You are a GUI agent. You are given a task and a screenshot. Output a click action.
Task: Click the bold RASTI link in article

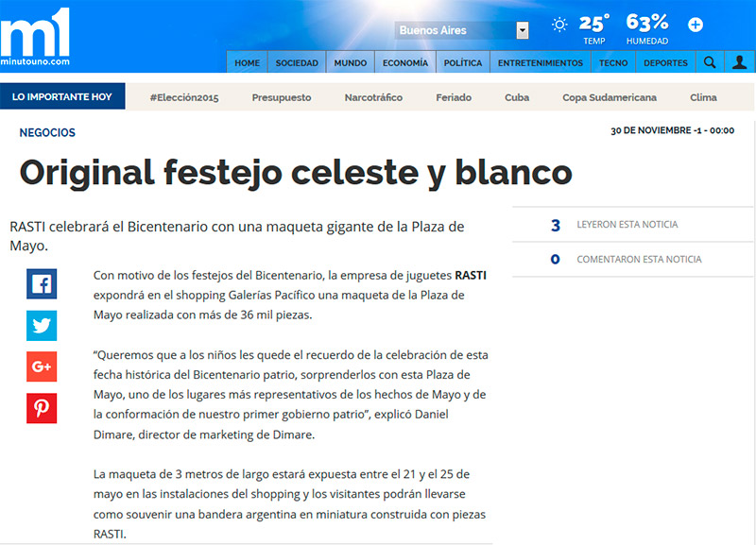coord(471,275)
